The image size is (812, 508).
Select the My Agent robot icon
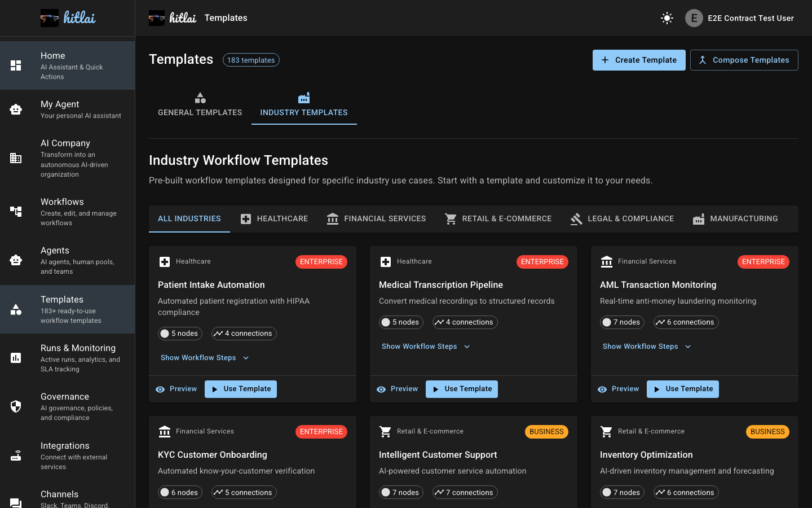pyautogui.click(x=16, y=110)
